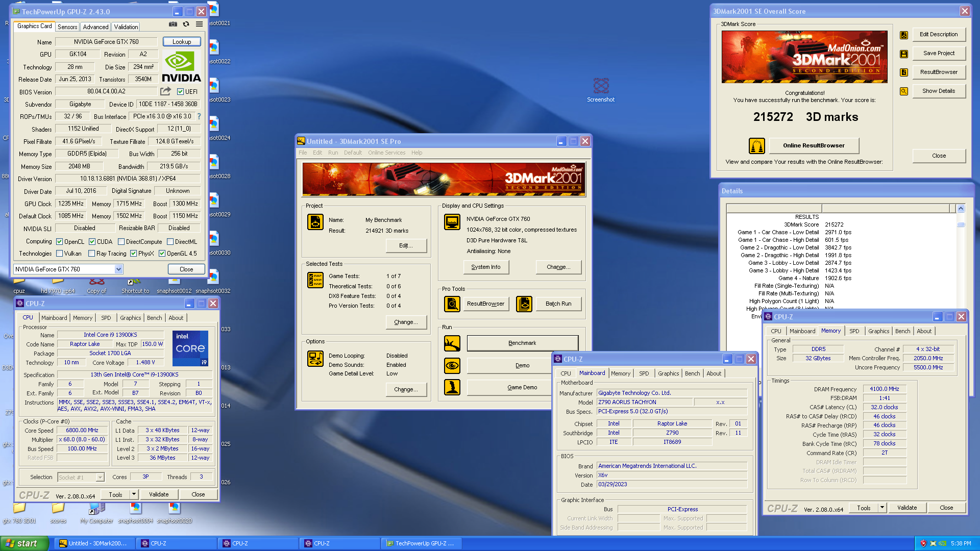The width and height of the screenshot is (980, 551).
Task: Toggle the DirectCompute checkbox
Action: [x=121, y=242]
